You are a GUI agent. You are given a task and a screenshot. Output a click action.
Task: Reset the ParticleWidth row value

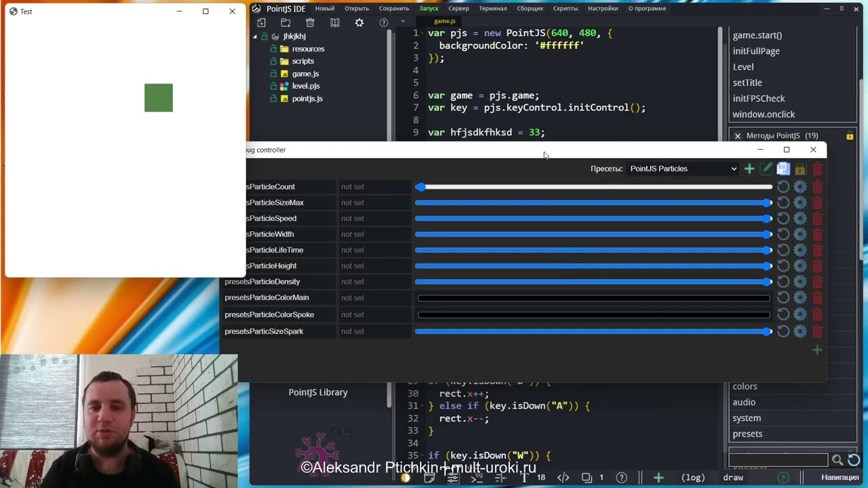(x=783, y=234)
